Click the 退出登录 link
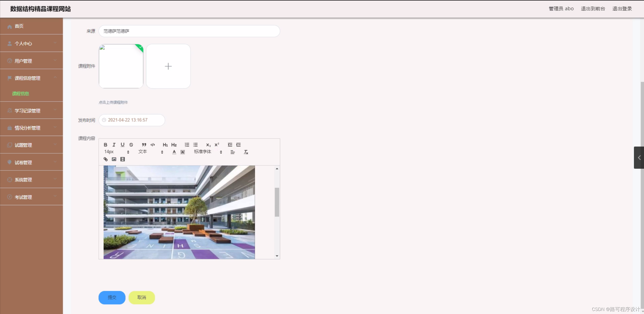The image size is (644, 314). pyautogui.click(x=622, y=9)
